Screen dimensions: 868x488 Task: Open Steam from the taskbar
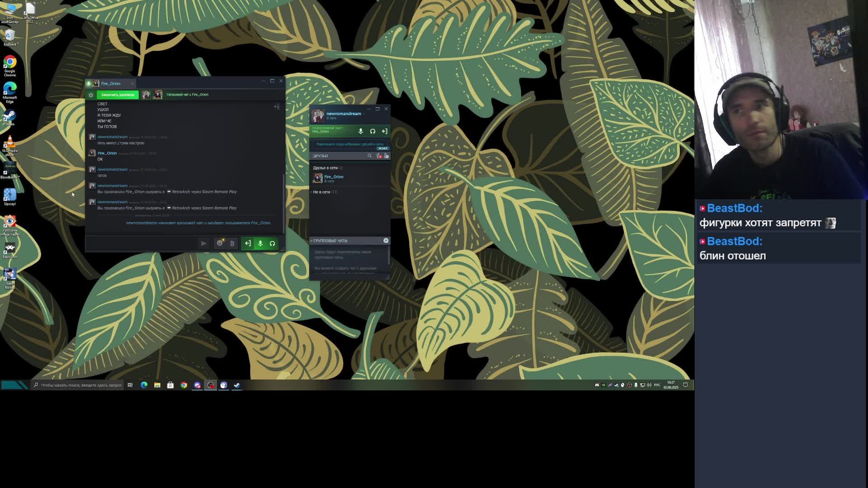(237, 385)
